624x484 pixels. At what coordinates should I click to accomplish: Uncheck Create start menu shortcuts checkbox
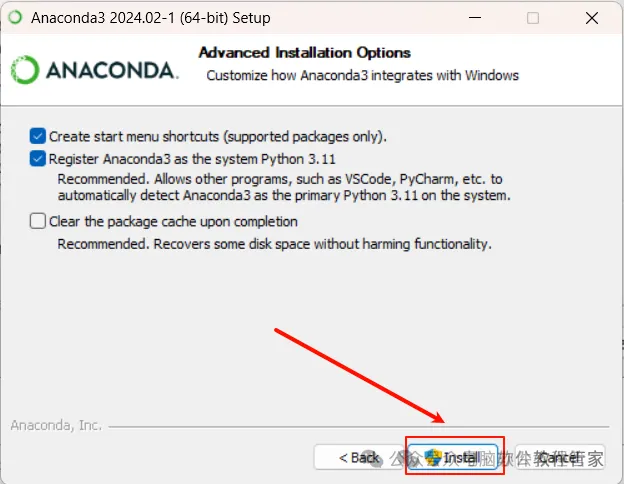click(37, 136)
